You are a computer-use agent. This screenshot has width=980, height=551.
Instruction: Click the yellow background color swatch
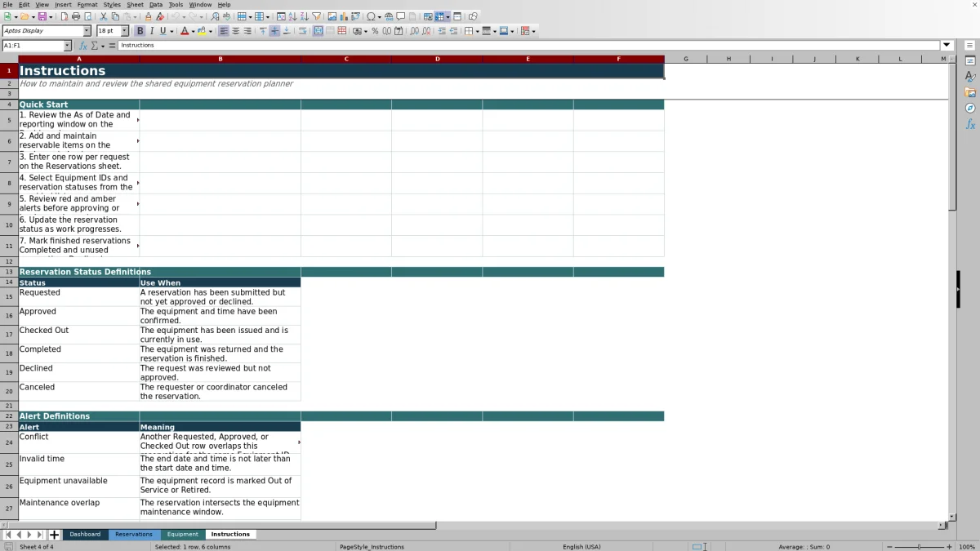(x=202, y=31)
